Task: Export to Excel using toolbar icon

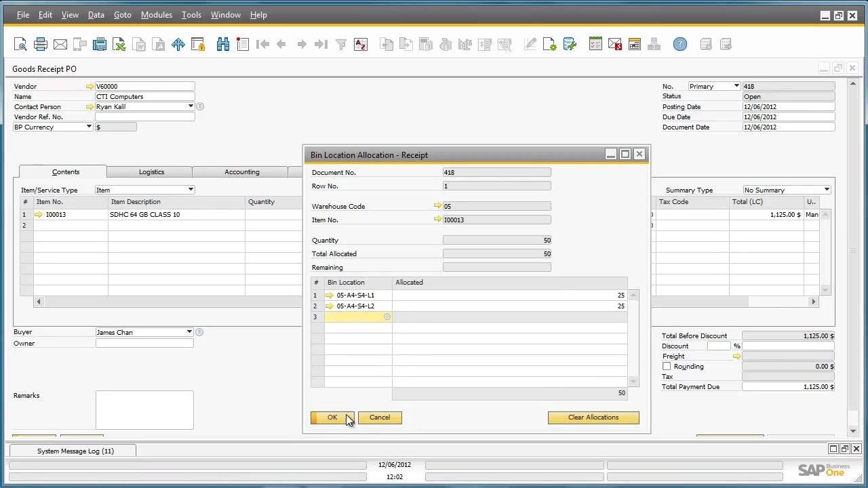Action: [x=119, y=45]
